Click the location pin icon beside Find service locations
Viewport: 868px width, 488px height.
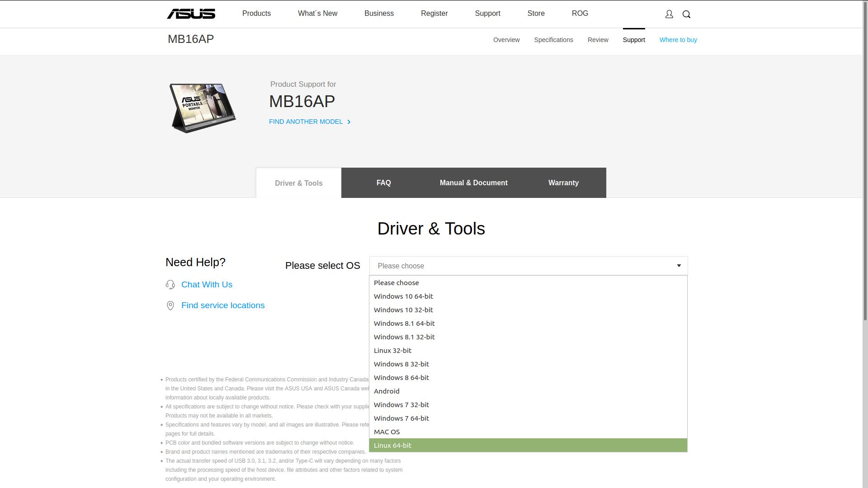(x=170, y=305)
